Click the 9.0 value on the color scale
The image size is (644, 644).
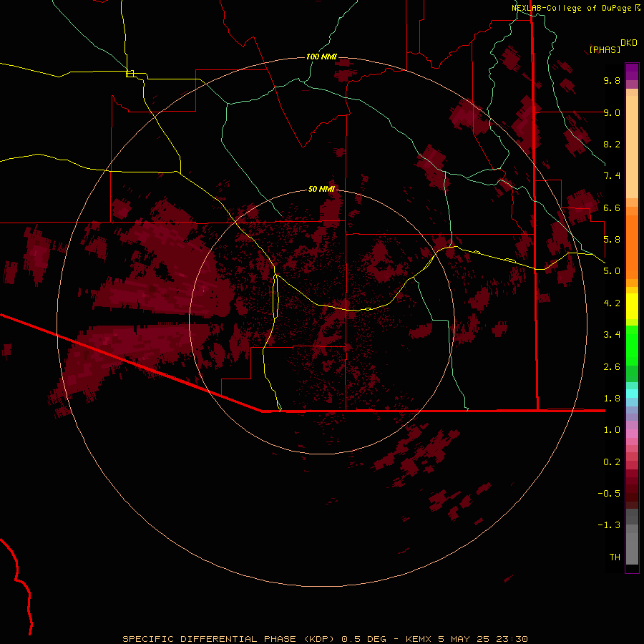[612, 112]
